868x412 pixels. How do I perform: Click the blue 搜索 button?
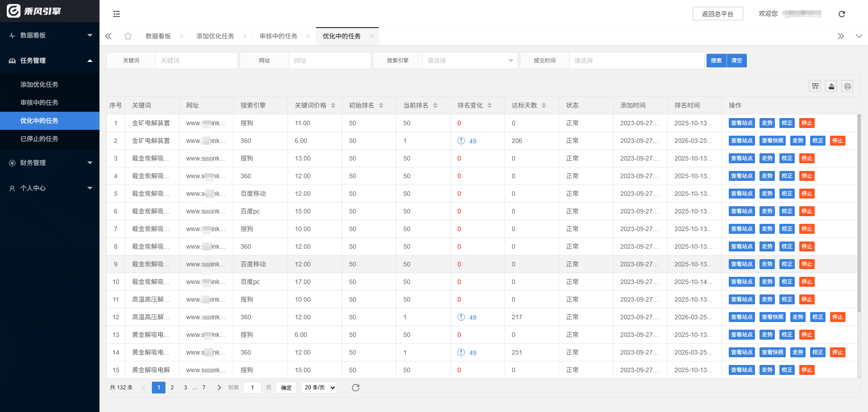(x=716, y=61)
